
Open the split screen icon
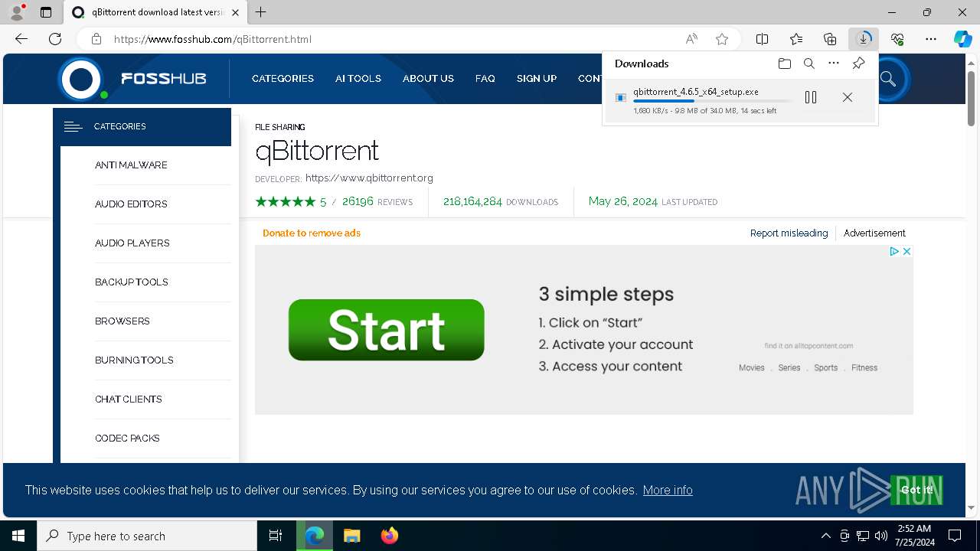click(762, 39)
